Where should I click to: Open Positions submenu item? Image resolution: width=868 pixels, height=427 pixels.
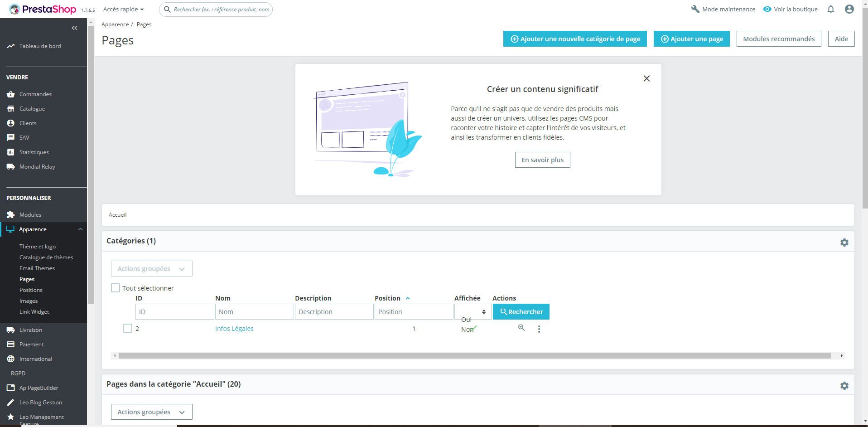[31, 290]
